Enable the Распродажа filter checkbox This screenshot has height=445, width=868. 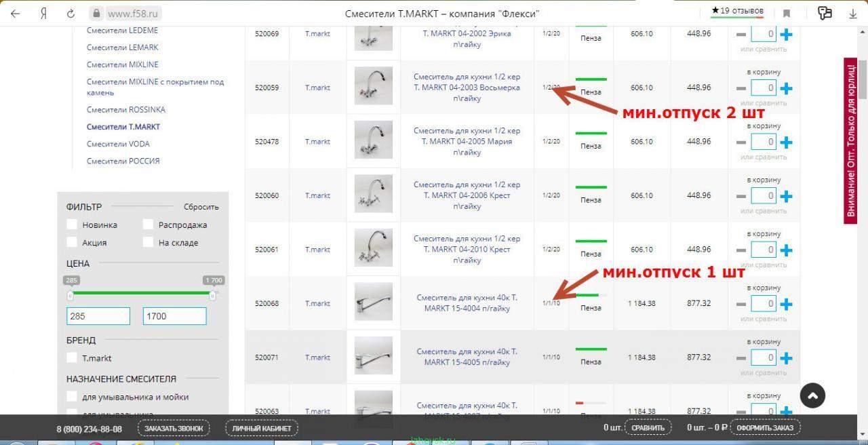pyautogui.click(x=148, y=225)
